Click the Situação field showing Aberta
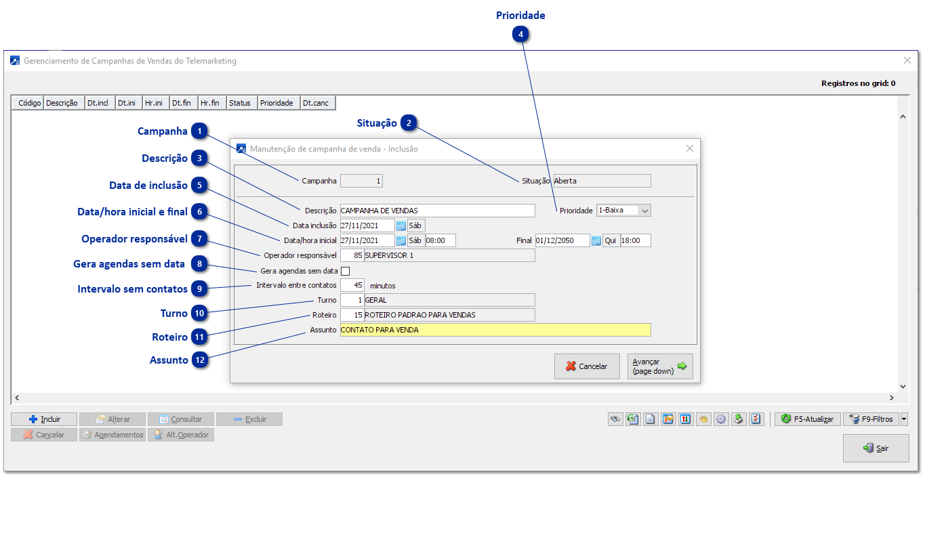946x560 pixels. click(602, 181)
